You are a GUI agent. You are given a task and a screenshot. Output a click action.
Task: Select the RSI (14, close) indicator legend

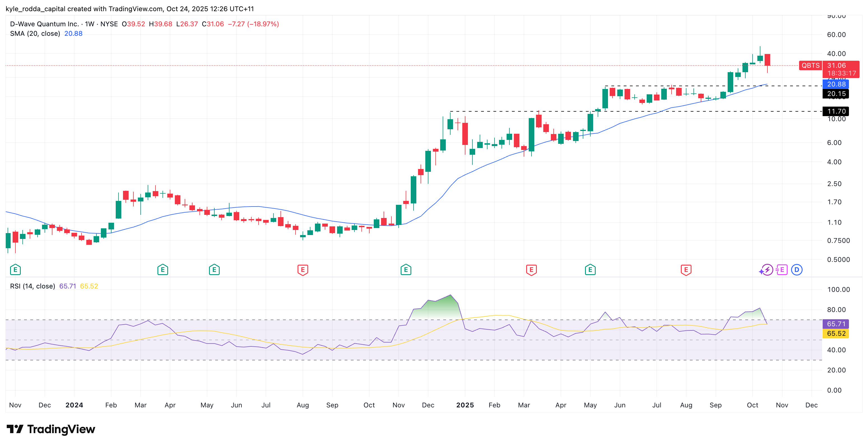click(32, 286)
